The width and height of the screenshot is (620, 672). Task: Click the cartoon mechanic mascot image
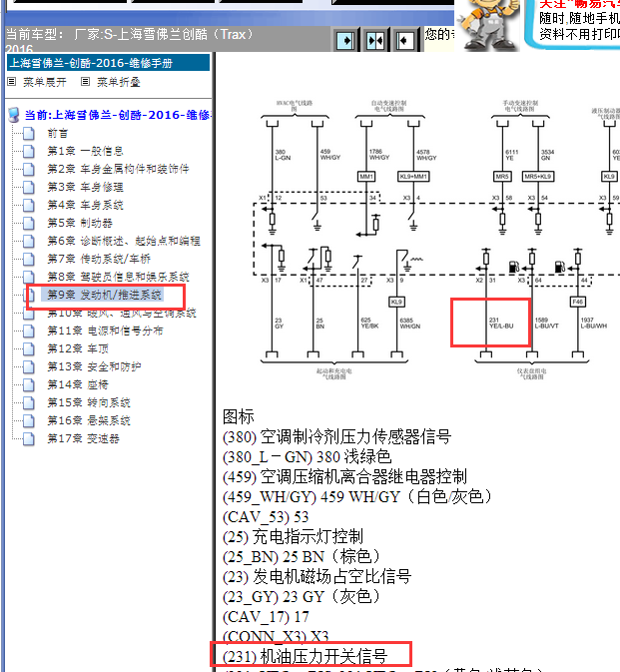pos(488,25)
